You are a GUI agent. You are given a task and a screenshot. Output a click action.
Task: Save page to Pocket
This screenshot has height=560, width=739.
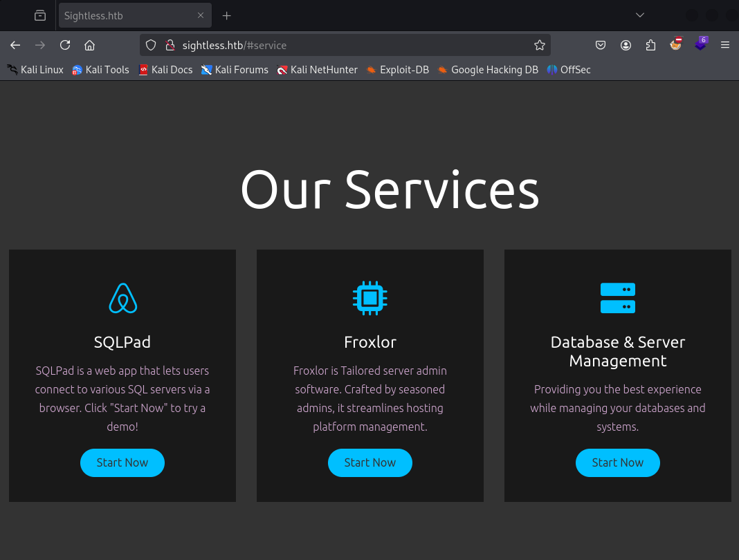601,45
